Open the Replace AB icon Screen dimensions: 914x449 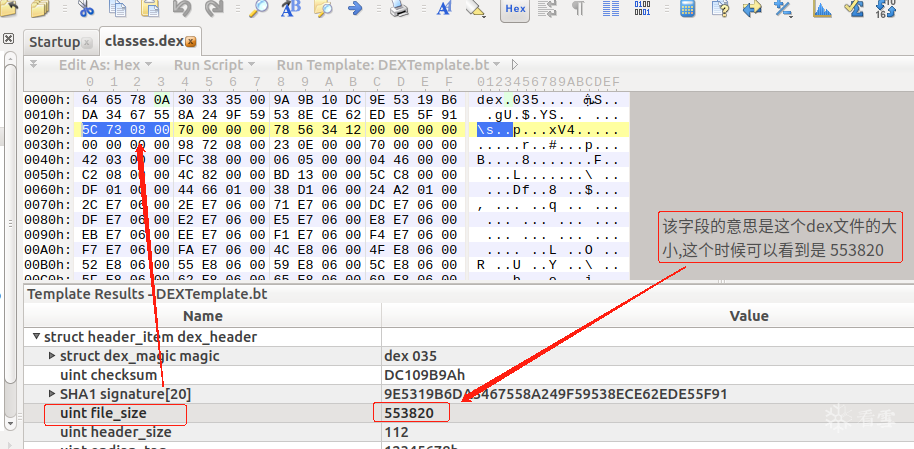(290, 8)
